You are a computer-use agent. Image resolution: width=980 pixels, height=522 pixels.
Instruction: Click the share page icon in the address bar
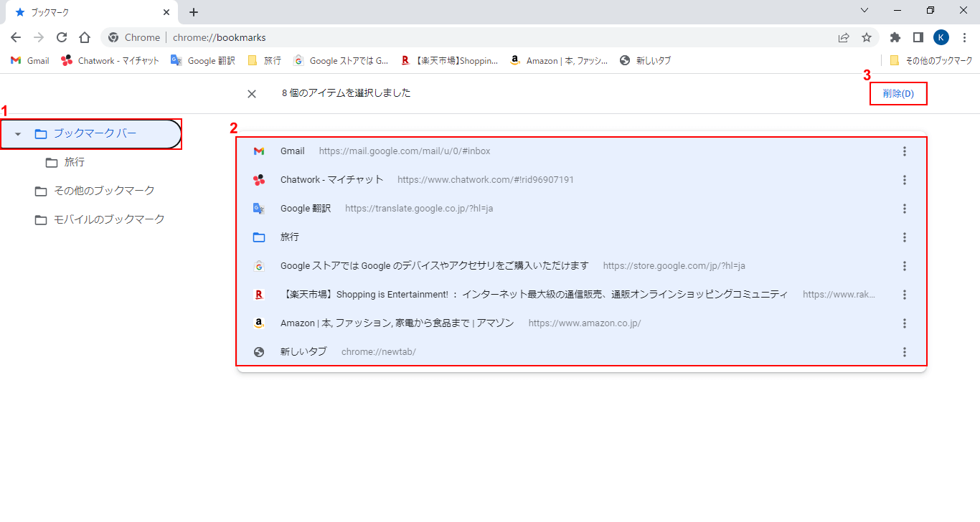pos(844,37)
